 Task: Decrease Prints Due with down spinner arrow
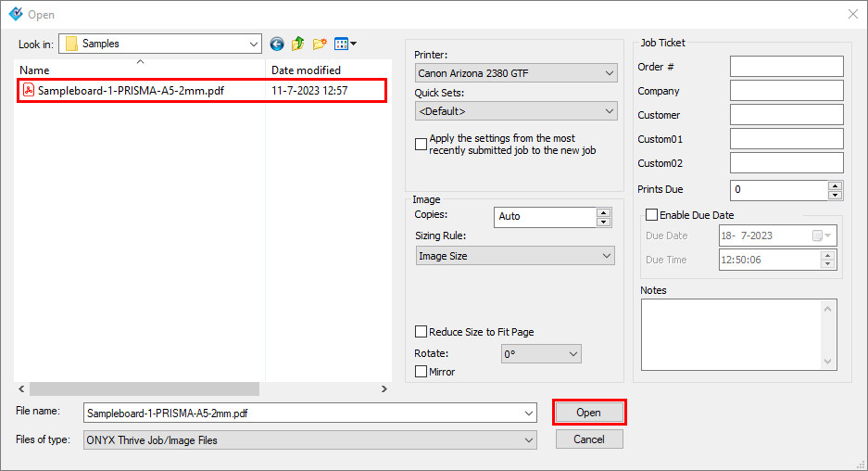[835, 195]
